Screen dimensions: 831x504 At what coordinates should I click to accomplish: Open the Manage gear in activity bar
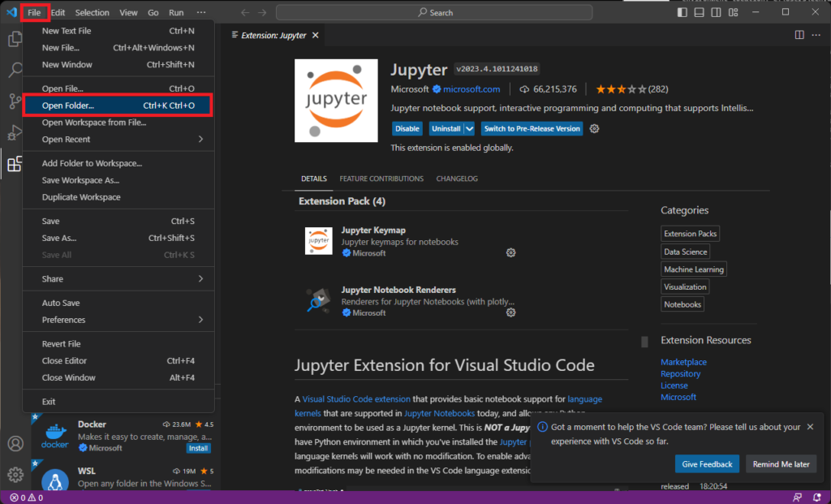pyautogui.click(x=15, y=474)
